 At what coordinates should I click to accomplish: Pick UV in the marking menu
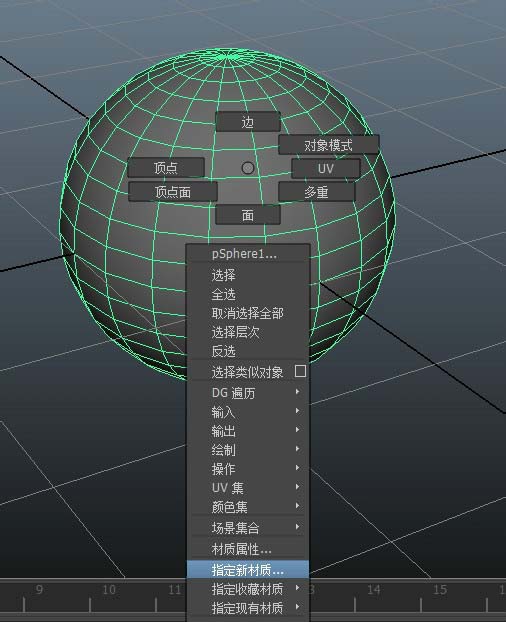[x=326, y=168]
